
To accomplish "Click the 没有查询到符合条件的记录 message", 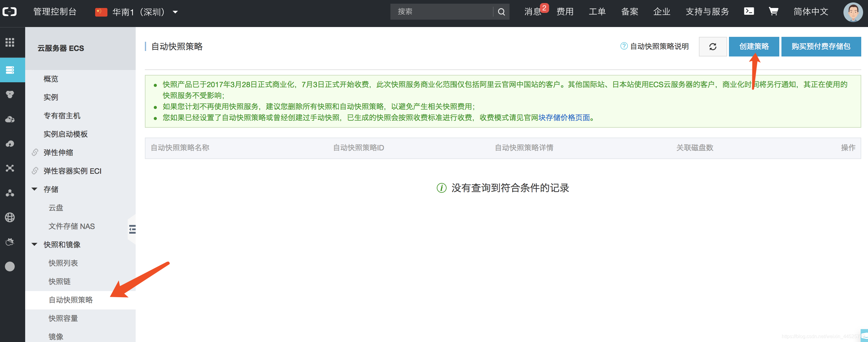I will point(510,188).
